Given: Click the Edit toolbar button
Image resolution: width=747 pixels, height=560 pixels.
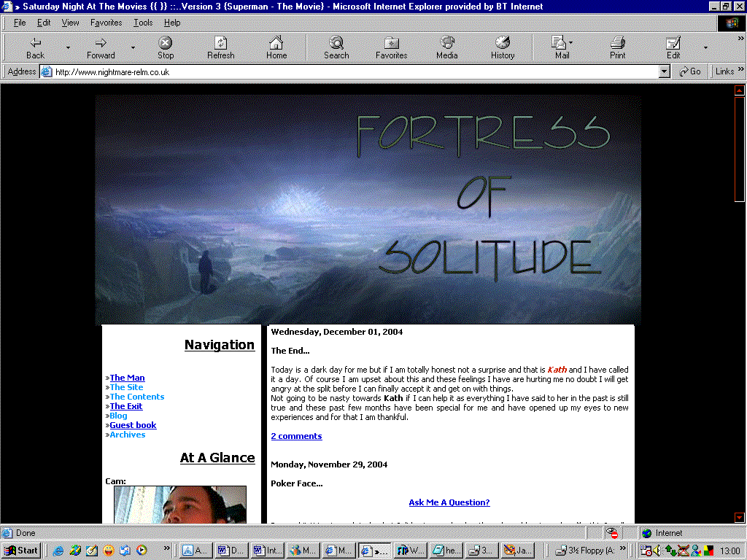Looking at the screenshot, I should click(x=673, y=47).
